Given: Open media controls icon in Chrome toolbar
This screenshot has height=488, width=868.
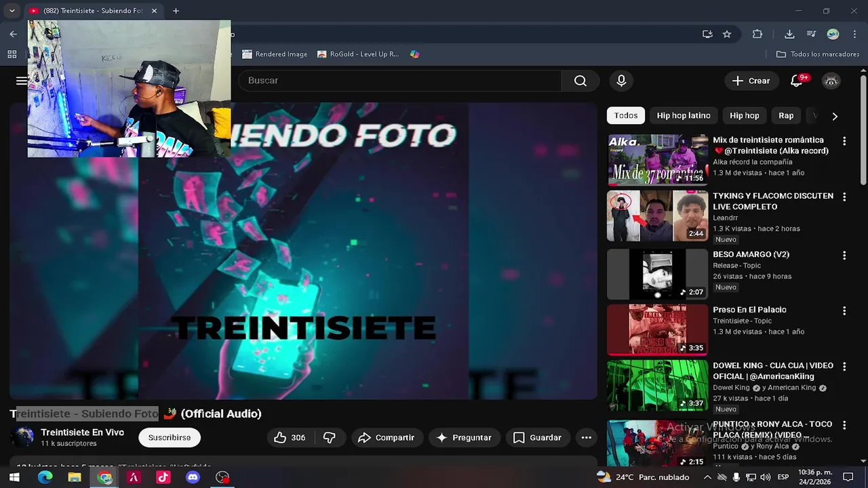Looking at the screenshot, I should (x=811, y=34).
